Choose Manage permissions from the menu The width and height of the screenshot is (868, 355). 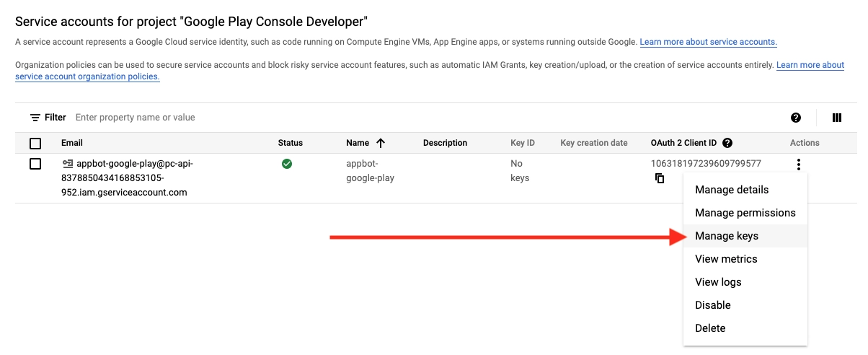coord(745,213)
